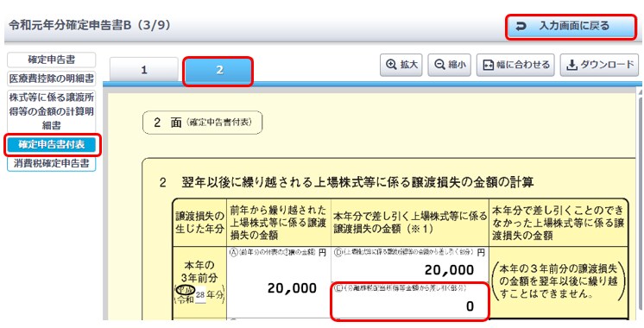Click the 20,000 amount in column A
This screenshot has height=328, width=644.
[x=292, y=288]
